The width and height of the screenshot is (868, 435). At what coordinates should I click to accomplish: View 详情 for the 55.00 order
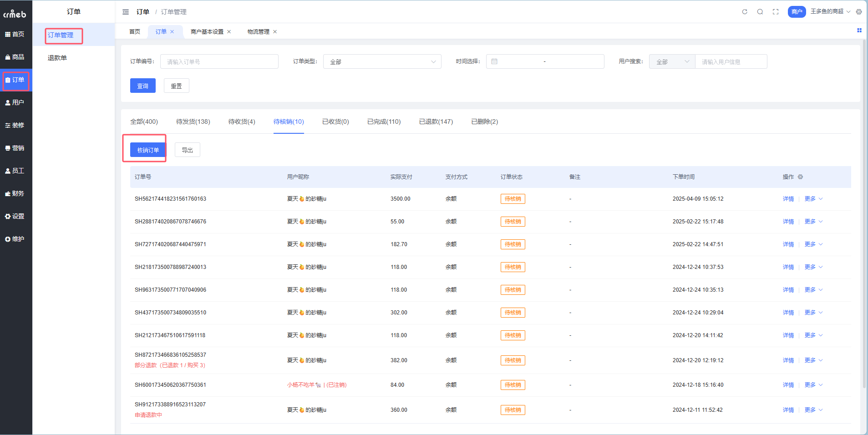point(788,222)
